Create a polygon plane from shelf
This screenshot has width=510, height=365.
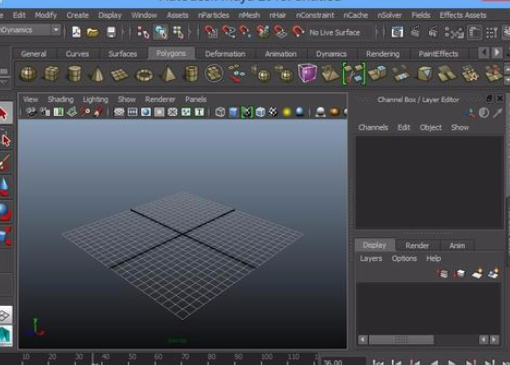coord(119,74)
